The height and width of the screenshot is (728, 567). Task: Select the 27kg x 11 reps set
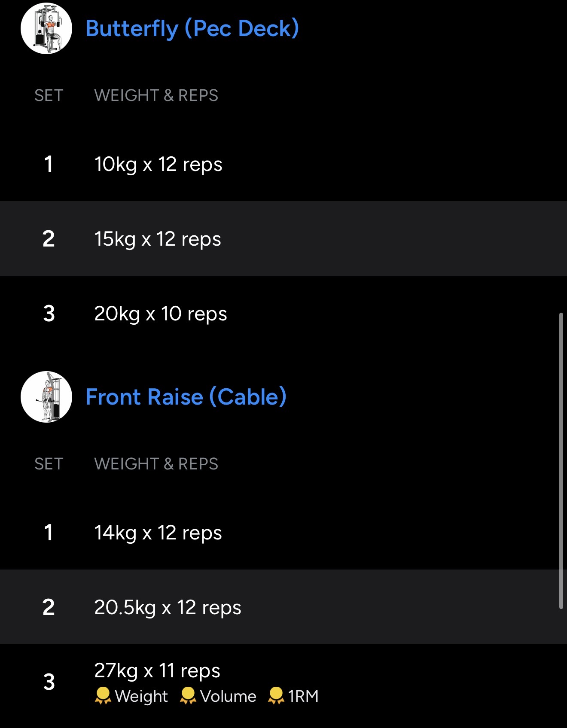pos(157,670)
